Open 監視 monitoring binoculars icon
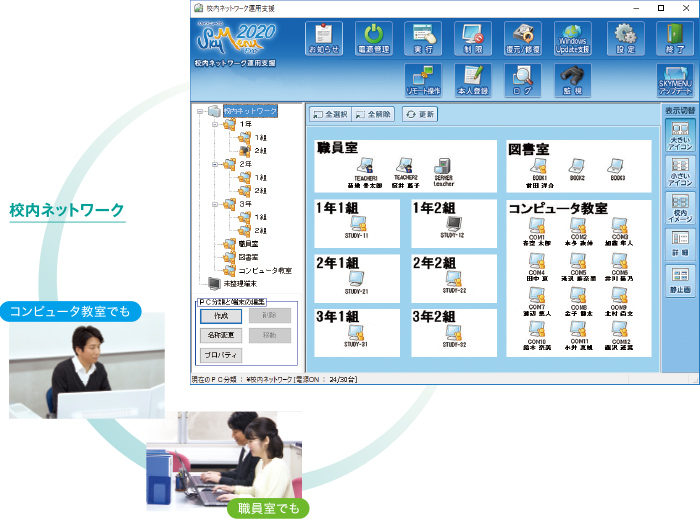This screenshot has width=700, height=519. 573,80
